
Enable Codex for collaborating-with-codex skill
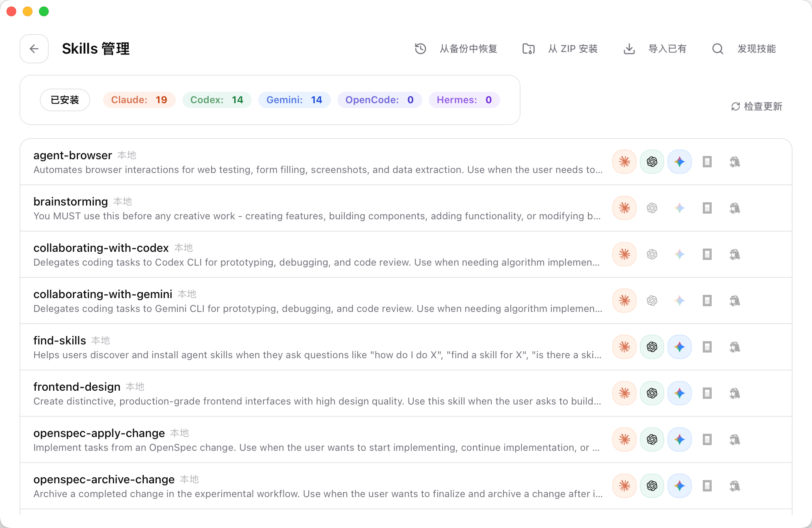652,254
